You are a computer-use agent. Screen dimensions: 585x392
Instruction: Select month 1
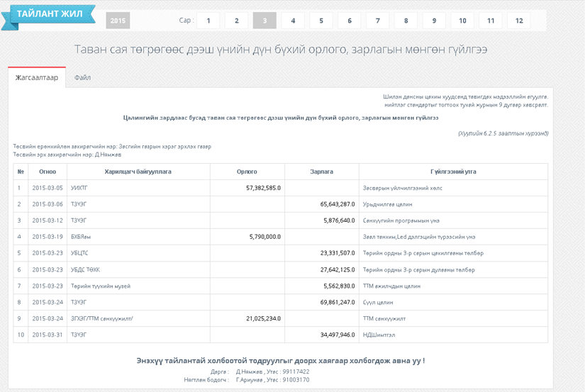[x=208, y=21]
